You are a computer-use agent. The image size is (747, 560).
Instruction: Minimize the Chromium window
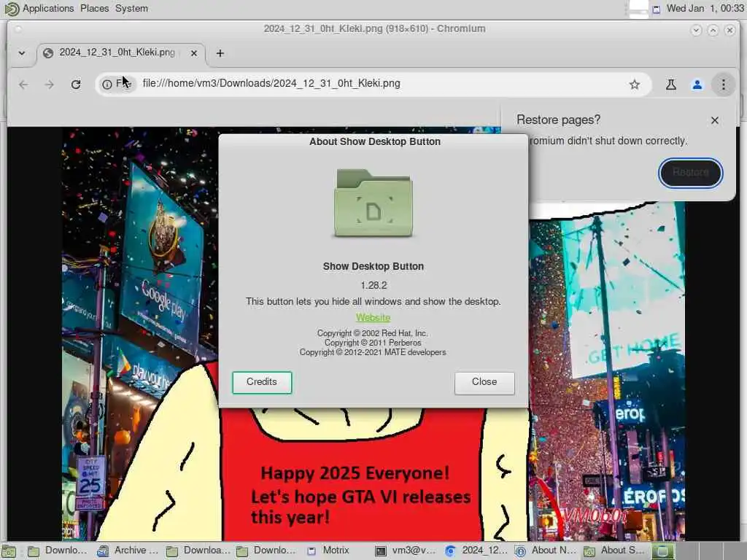696,30
